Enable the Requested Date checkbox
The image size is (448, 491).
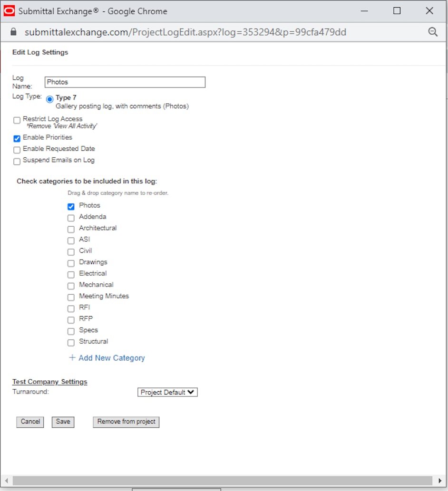[x=17, y=150]
